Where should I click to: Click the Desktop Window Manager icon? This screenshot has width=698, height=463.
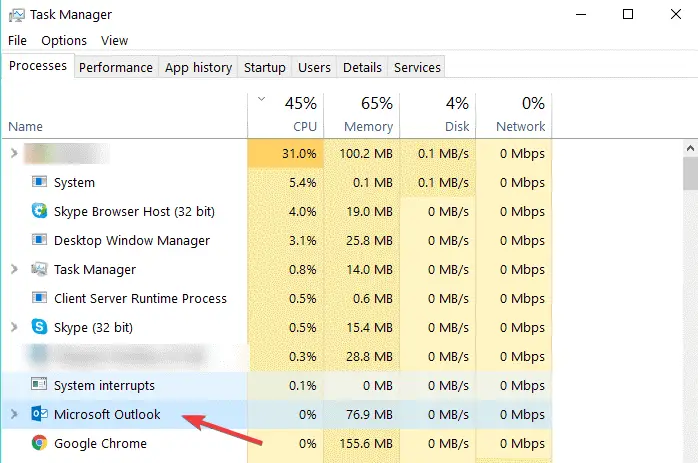[x=39, y=240]
